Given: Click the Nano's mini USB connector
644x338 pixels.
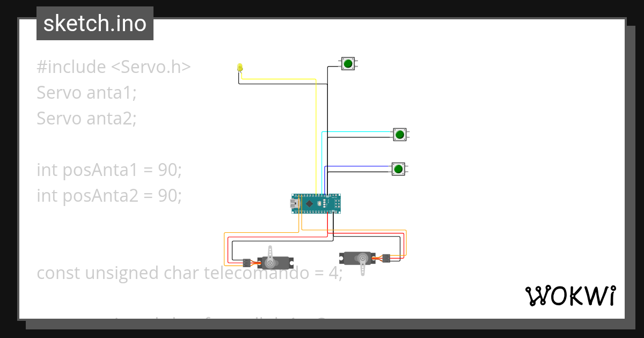Looking at the screenshot, I should [294, 203].
